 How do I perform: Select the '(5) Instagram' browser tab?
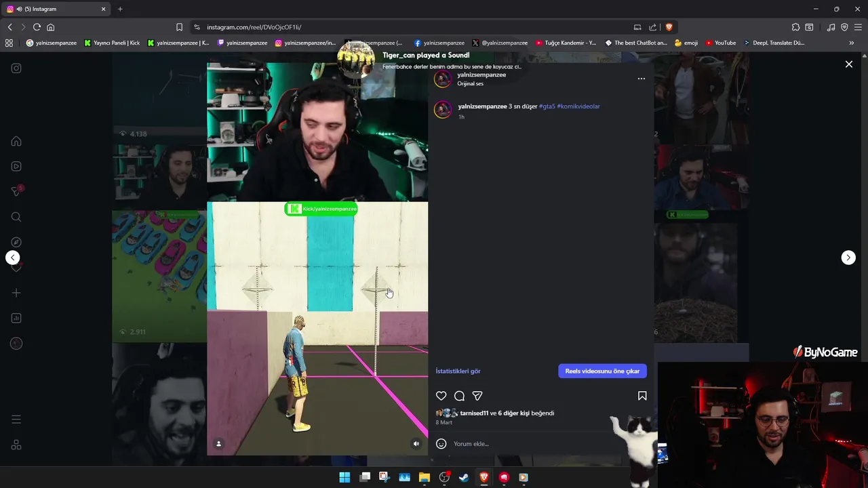(56, 9)
